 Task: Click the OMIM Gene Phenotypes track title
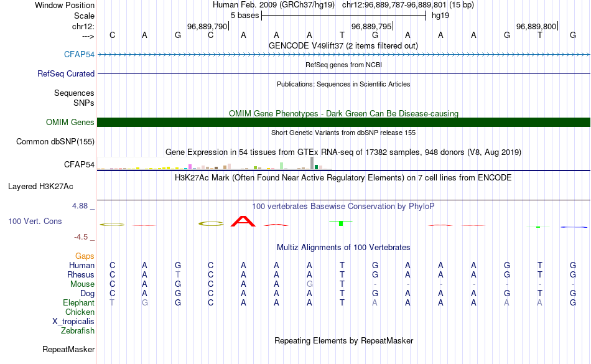[344, 113]
